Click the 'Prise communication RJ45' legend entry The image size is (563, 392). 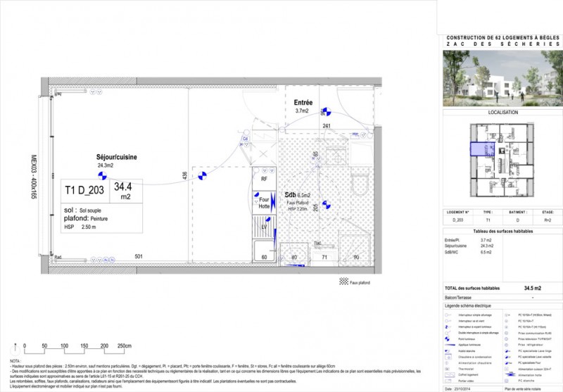[529, 333]
